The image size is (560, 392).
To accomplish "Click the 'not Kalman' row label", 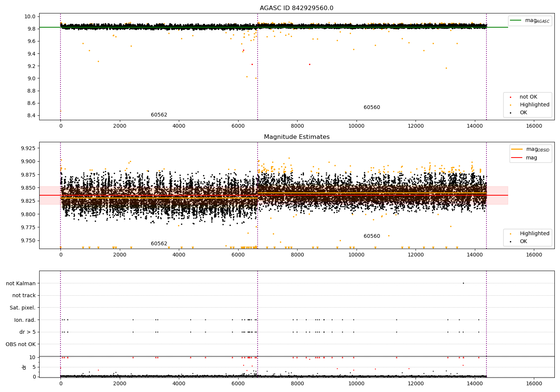I will (21, 283).
